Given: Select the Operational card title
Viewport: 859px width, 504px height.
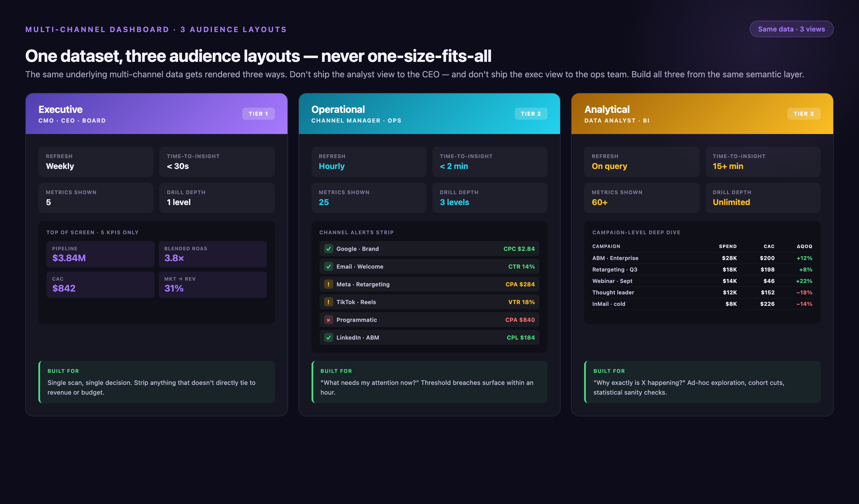Looking at the screenshot, I should 338,109.
